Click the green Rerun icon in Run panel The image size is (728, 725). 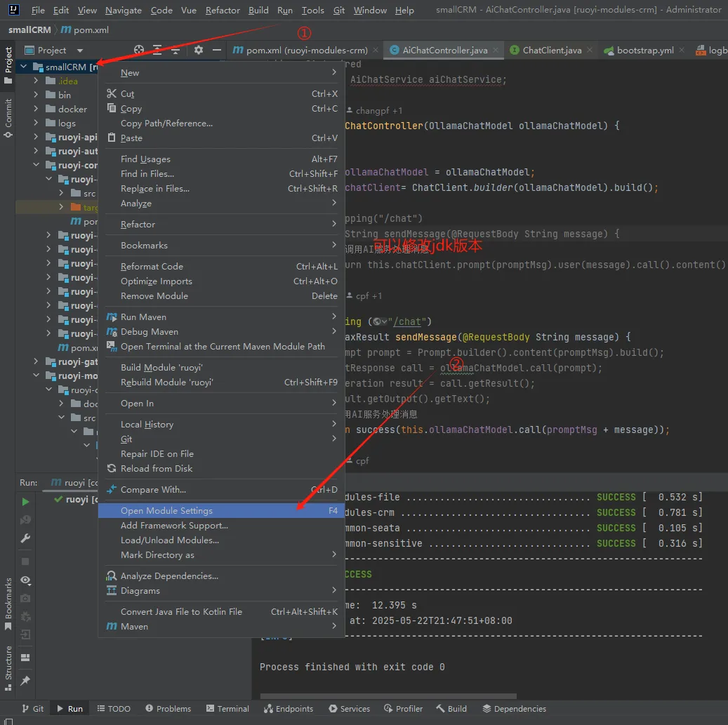[25, 502]
